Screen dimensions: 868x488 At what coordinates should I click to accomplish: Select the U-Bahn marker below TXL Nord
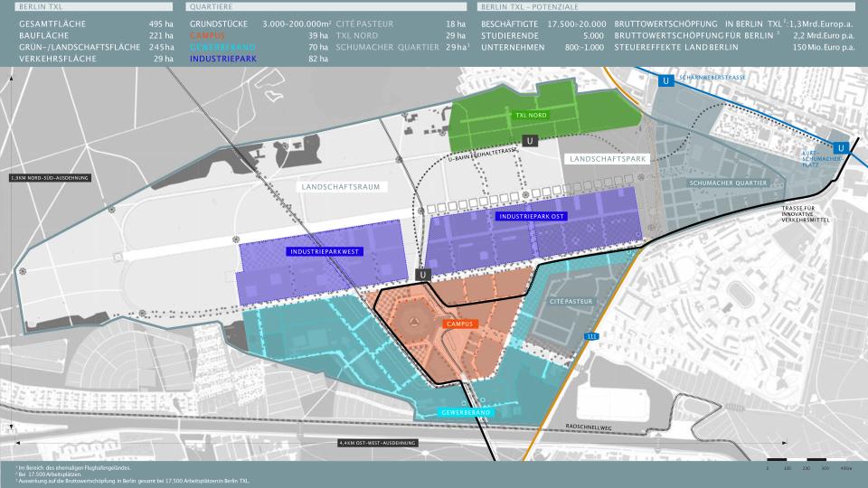[x=530, y=140]
